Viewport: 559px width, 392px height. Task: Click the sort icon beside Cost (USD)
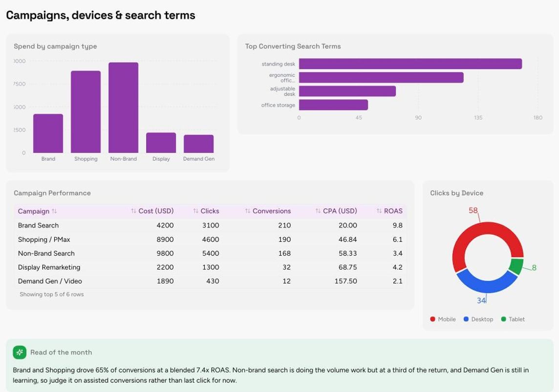[134, 211]
